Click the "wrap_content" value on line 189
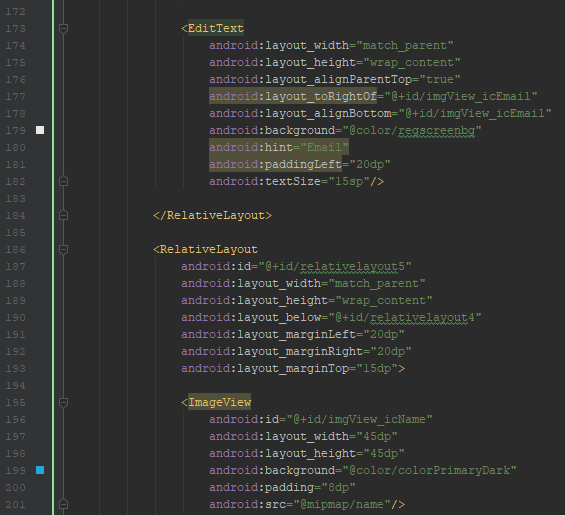This screenshot has width=565, height=515. [384, 301]
